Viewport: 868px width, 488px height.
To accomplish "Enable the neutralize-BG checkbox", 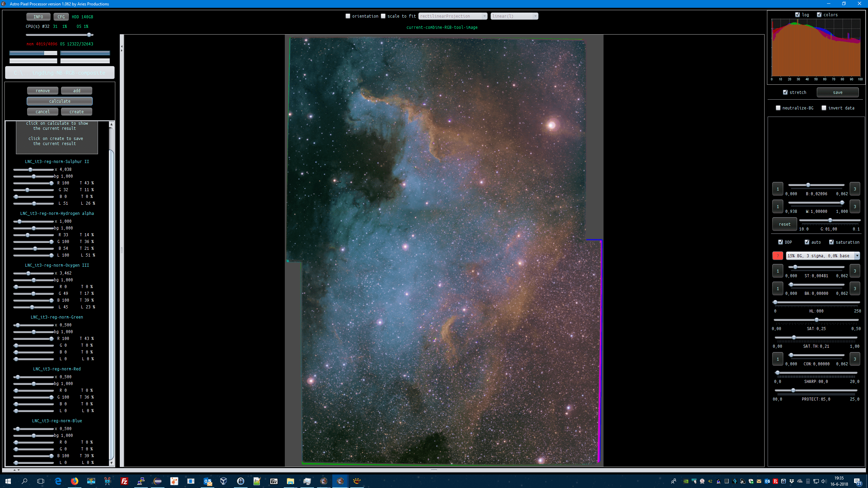I will [x=778, y=108].
